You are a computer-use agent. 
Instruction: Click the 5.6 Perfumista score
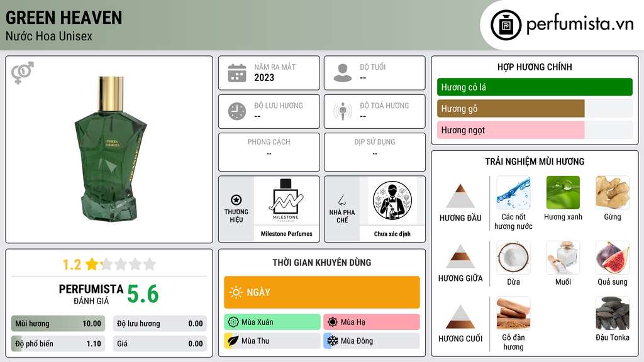[143, 294]
